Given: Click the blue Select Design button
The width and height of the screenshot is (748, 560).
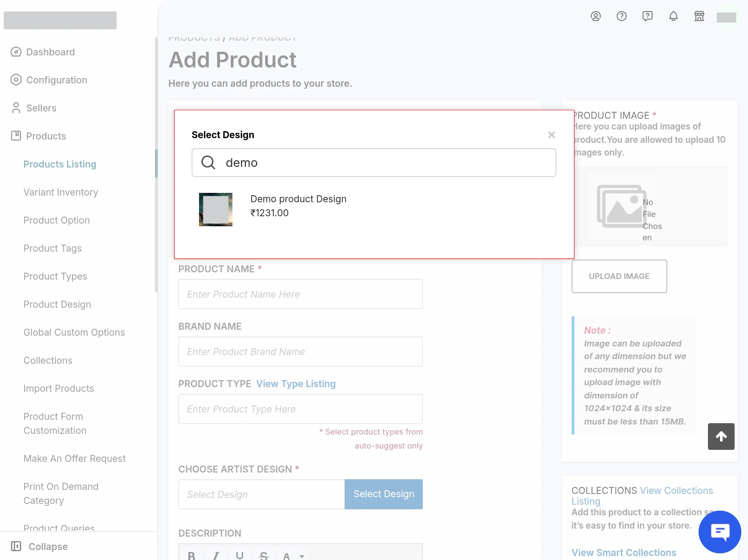Looking at the screenshot, I should click(383, 494).
